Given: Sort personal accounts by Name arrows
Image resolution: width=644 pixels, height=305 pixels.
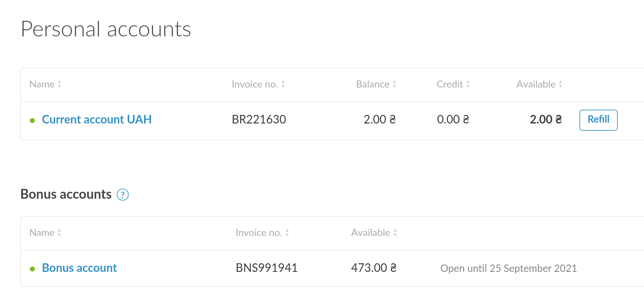Looking at the screenshot, I should tap(59, 84).
